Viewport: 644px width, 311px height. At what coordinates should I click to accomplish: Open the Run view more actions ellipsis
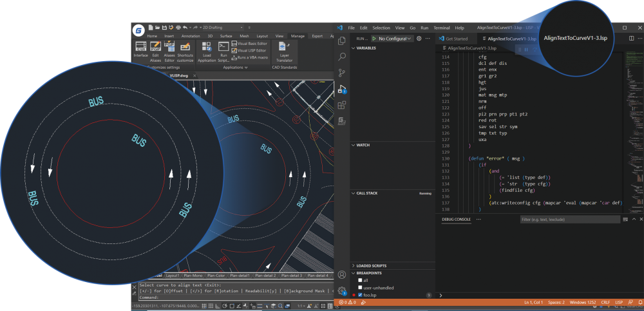click(428, 39)
